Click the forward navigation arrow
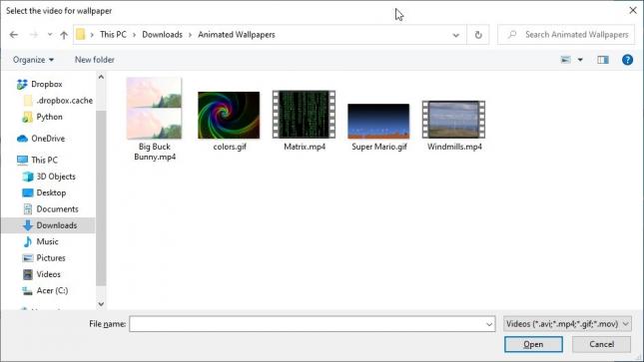This screenshot has height=362, width=644. 34,35
